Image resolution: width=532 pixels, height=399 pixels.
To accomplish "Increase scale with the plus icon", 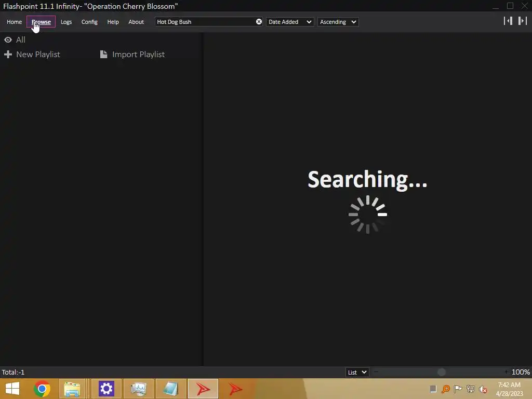I will 506,372.
